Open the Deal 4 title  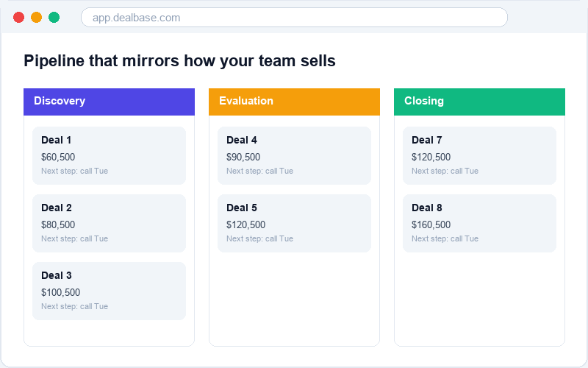[242, 140]
